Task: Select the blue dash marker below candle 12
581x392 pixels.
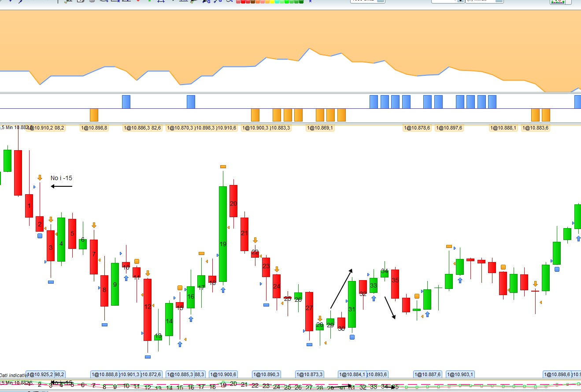Action: click(x=148, y=357)
